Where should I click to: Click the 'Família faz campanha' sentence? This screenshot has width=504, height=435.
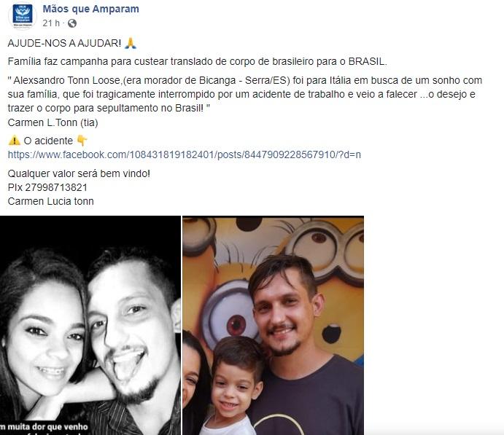[x=198, y=61]
